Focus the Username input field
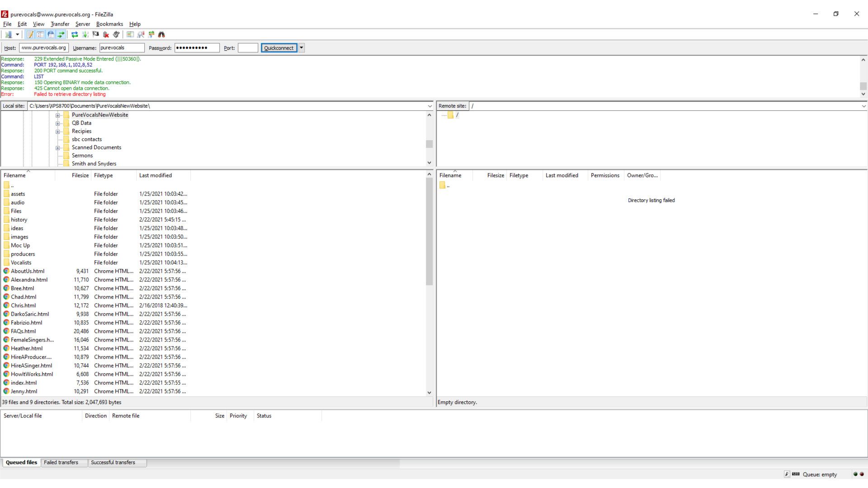868x488 pixels. (x=122, y=48)
